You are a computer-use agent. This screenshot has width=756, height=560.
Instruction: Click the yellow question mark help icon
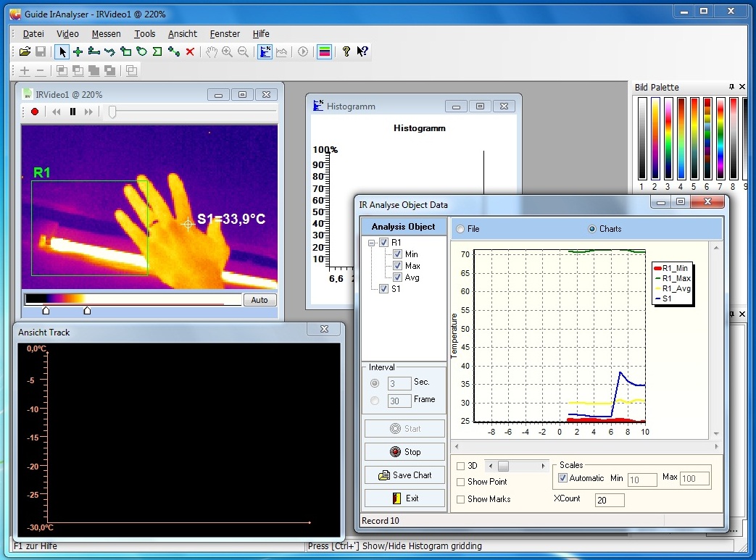pos(346,51)
